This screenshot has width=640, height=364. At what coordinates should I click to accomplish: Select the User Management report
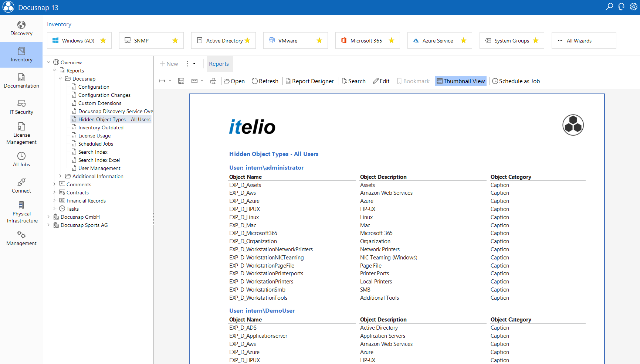99,168
